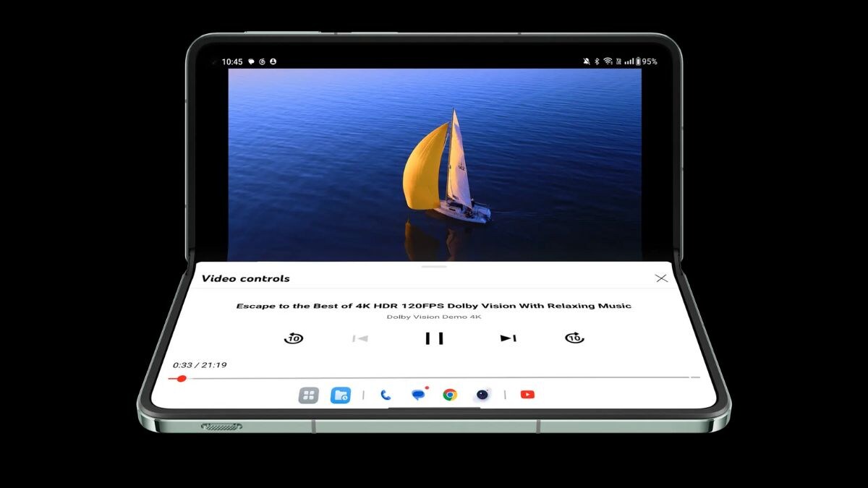Image resolution: width=868 pixels, height=488 pixels.
Task: Launch Google Chrome from the taskbar
Action: click(450, 395)
